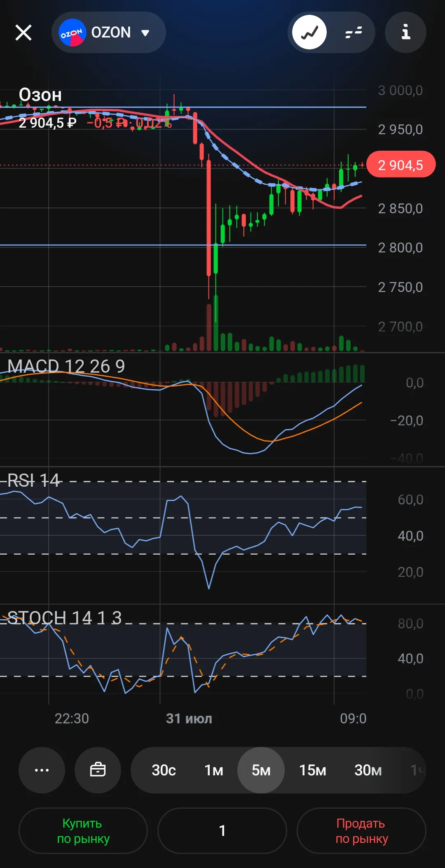The height and width of the screenshot is (868, 445).
Task: Tap the current price label 2 904,5
Action: pos(400,165)
